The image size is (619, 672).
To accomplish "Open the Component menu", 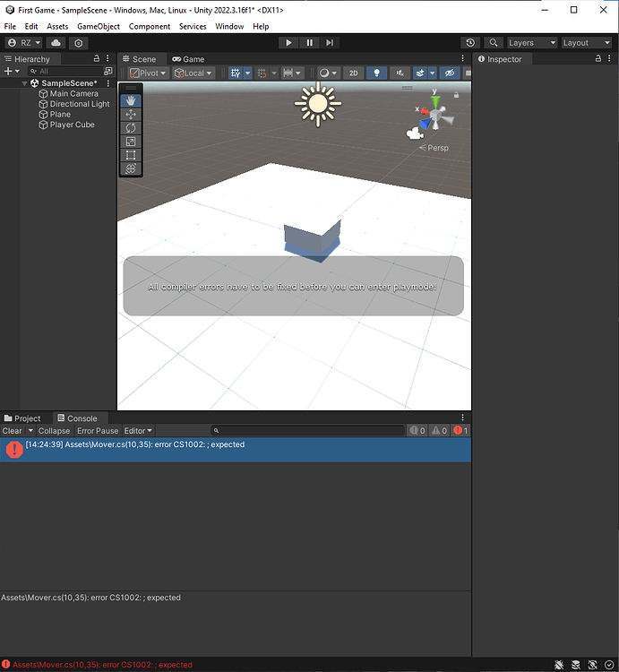I will (x=150, y=27).
